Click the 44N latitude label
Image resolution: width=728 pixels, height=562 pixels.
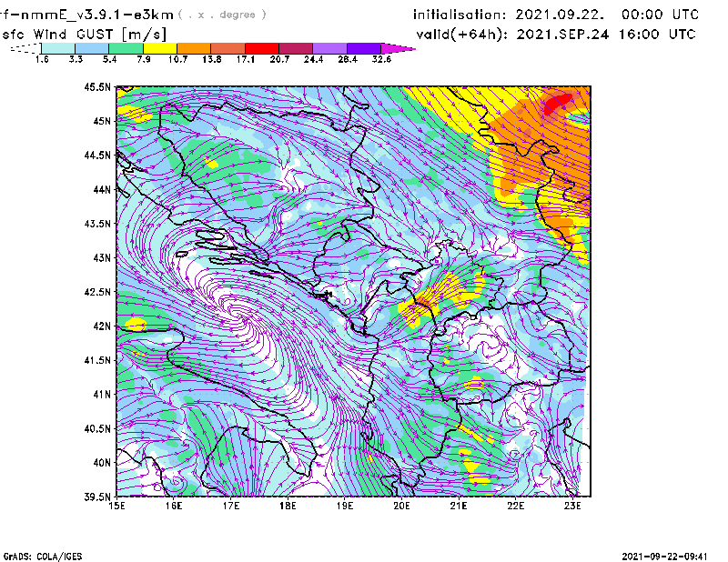tap(102, 189)
